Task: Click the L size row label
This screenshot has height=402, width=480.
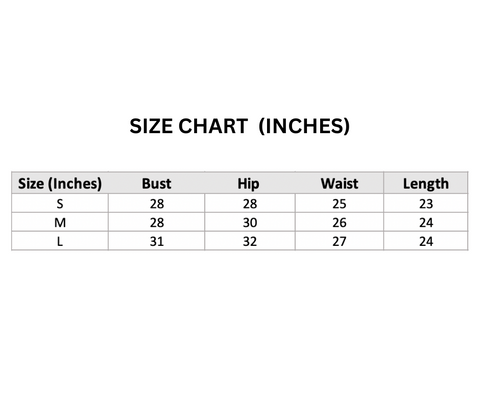Action: (60, 241)
